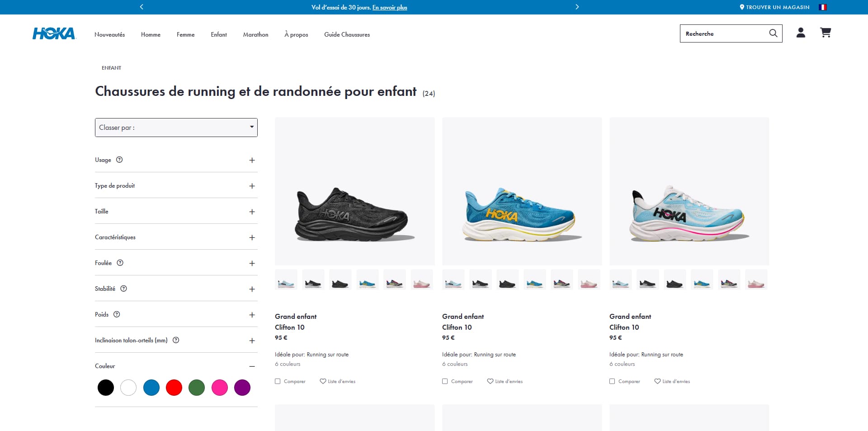Open the light blue Clifton 10 product image
Viewport: 868px width, 431px height.
pyautogui.click(x=689, y=191)
